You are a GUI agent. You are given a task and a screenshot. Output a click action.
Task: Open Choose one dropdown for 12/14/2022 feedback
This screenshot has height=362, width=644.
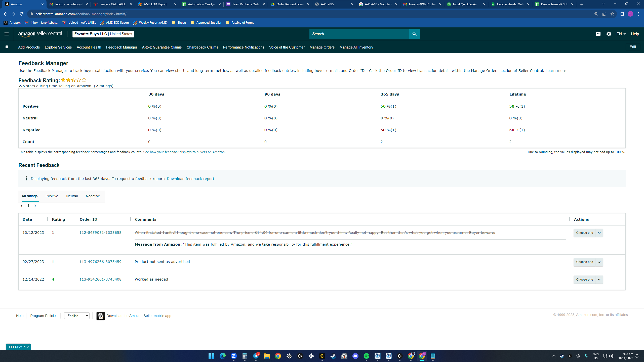click(x=588, y=280)
